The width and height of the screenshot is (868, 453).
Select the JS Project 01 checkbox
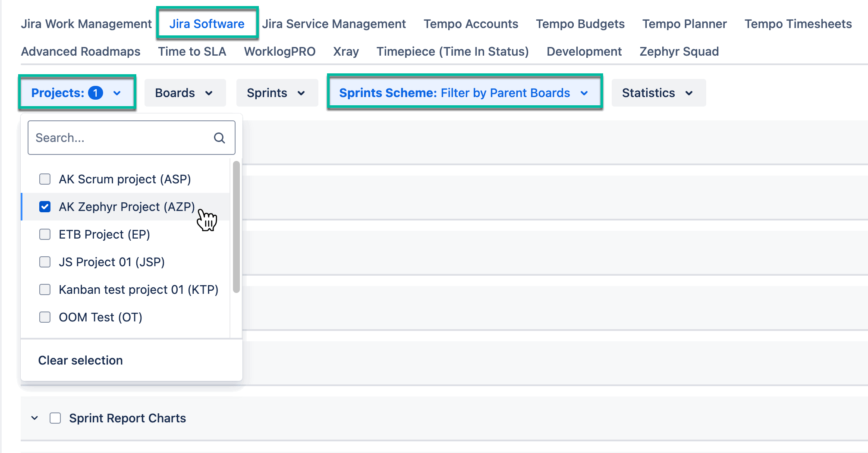(44, 262)
